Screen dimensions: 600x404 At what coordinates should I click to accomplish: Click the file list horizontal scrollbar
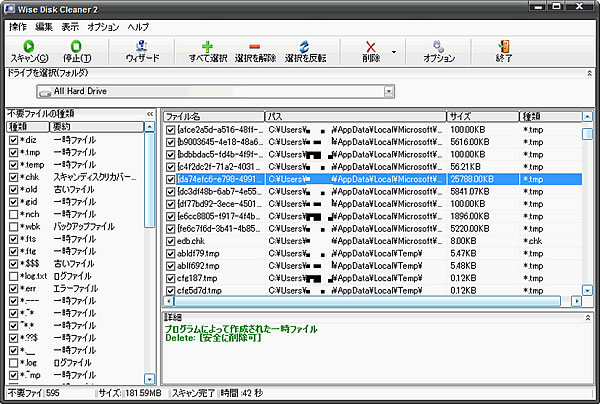coord(370,300)
